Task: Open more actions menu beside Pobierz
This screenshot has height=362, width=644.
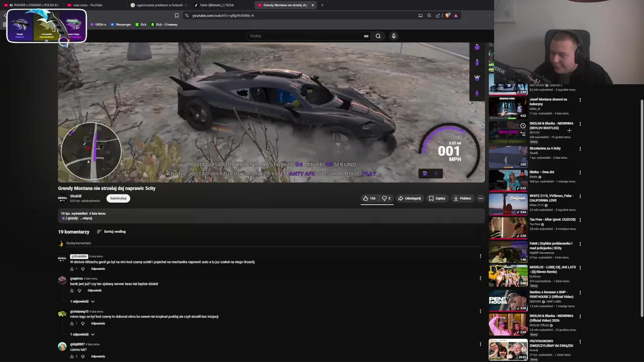Action: click(x=480, y=198)
